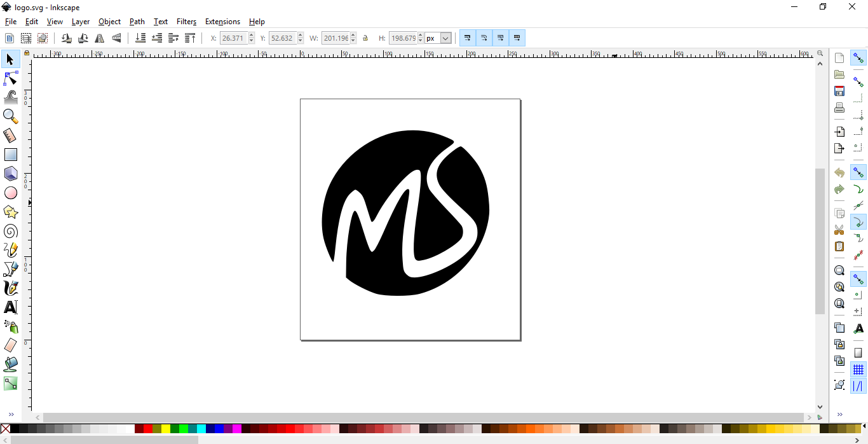
Task: Toggle width/height ratio lock
Action: pos(365,38)
